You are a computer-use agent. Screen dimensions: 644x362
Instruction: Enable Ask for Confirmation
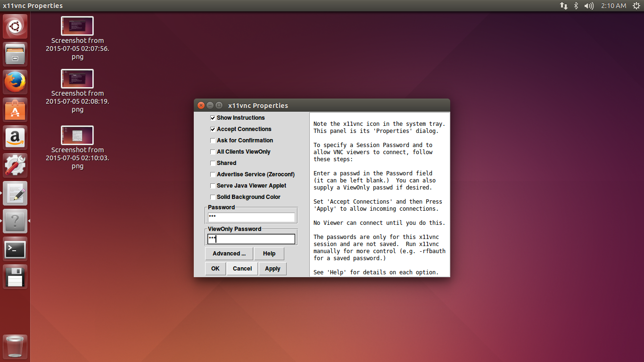(213, 140)
